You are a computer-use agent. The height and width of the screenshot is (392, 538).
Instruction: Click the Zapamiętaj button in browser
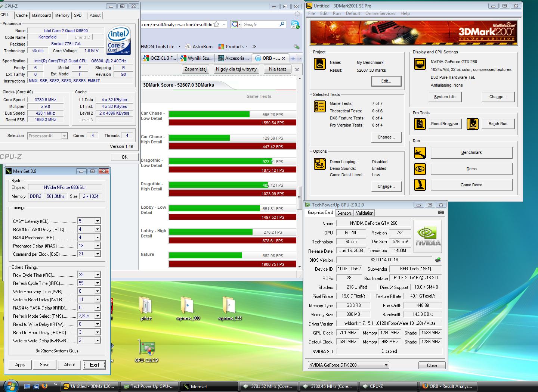pos(196,69)
